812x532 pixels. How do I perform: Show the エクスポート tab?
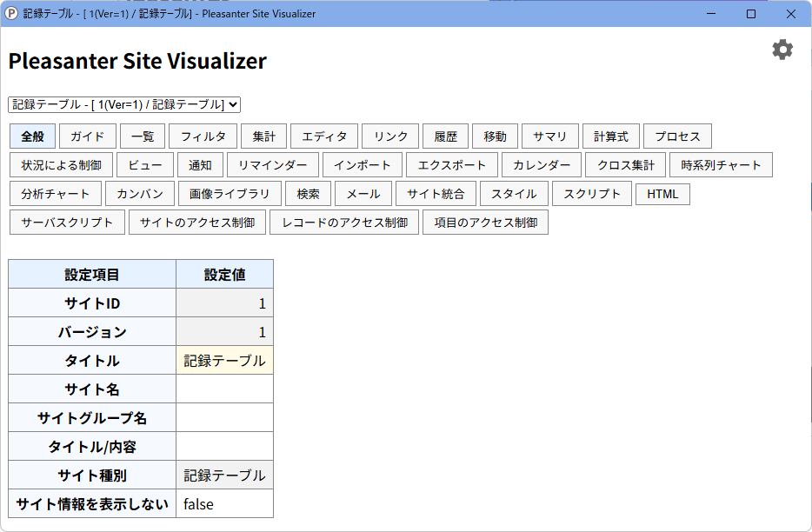pyautogui.click(x=452, y=164)
